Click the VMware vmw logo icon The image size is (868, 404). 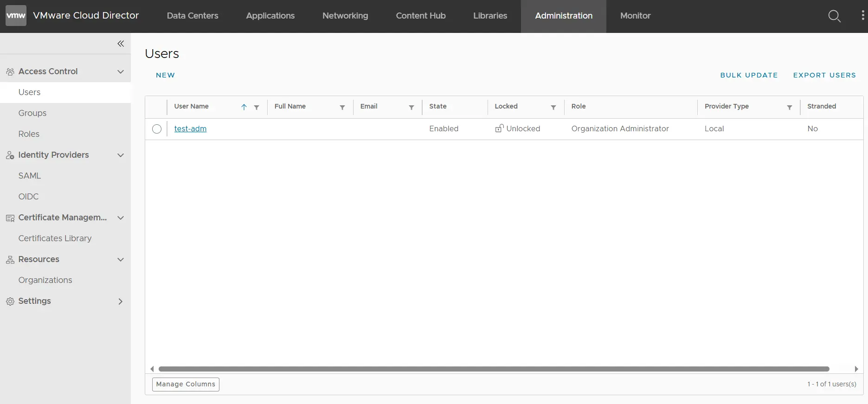click(x=16, y=16)
